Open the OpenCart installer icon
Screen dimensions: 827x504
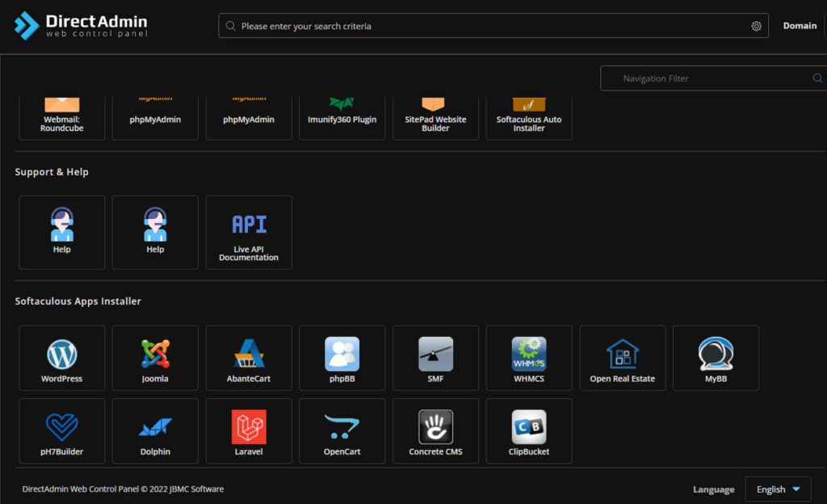click(342, 430)
